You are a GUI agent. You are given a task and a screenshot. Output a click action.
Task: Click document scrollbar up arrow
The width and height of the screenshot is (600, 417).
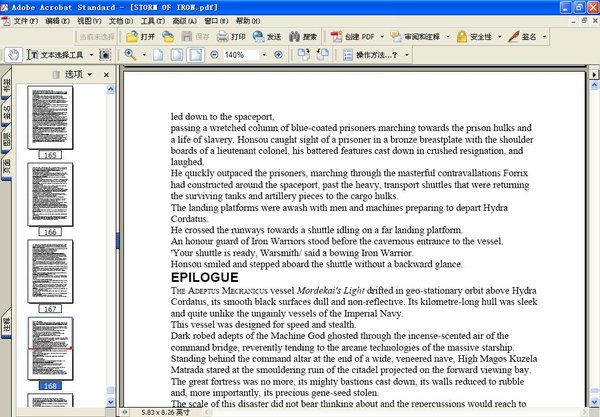tap(594, 86)
